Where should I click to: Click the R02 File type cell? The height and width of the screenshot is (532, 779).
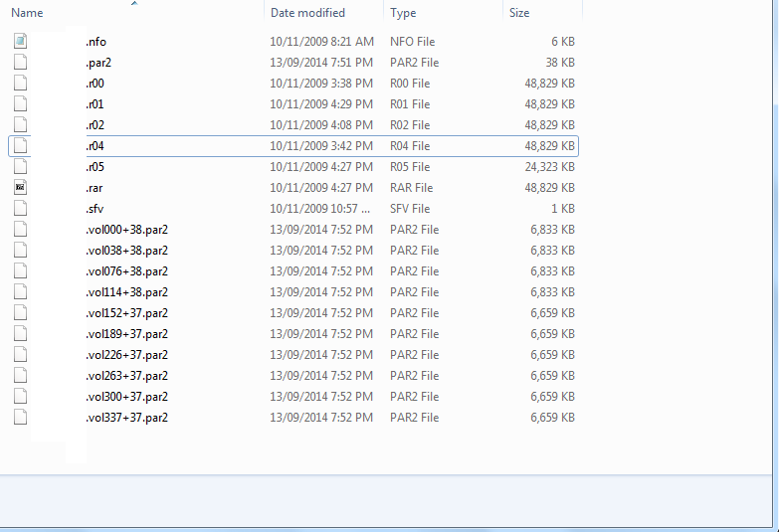[410, 125]
